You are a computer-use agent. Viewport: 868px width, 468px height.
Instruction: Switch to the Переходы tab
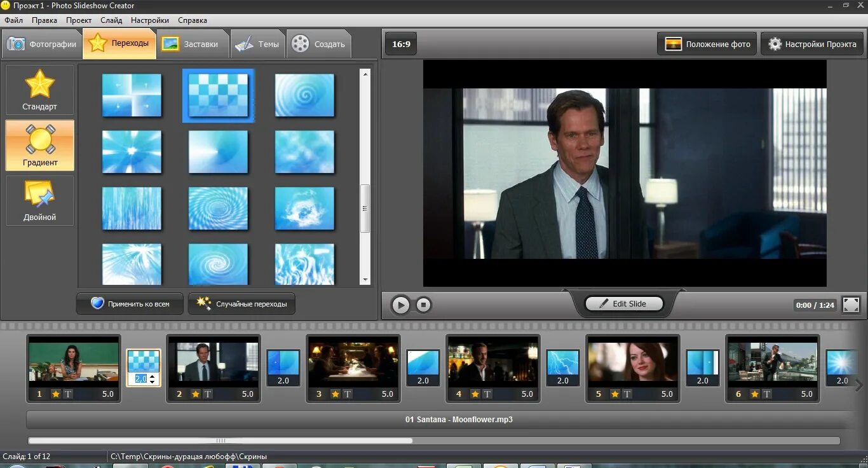[119, 43]
